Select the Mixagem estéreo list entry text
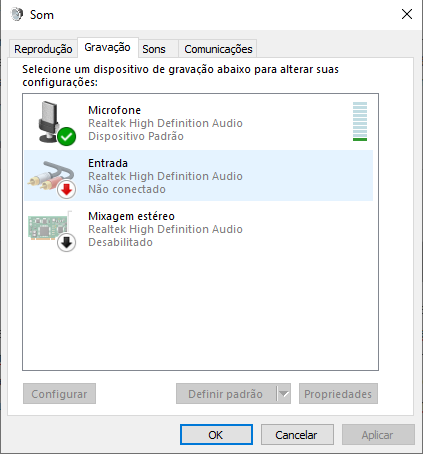 tap(131, 216)
